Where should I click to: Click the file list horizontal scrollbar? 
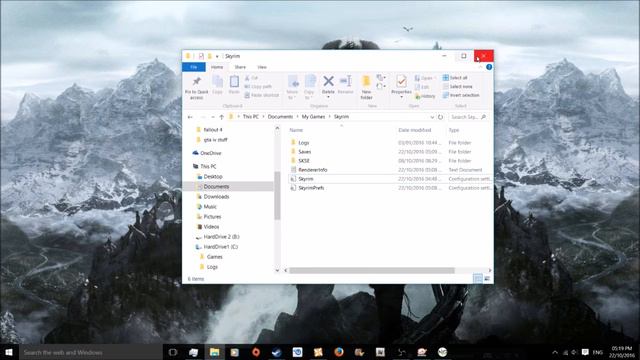pyautogui.click(x=371, y=271)
